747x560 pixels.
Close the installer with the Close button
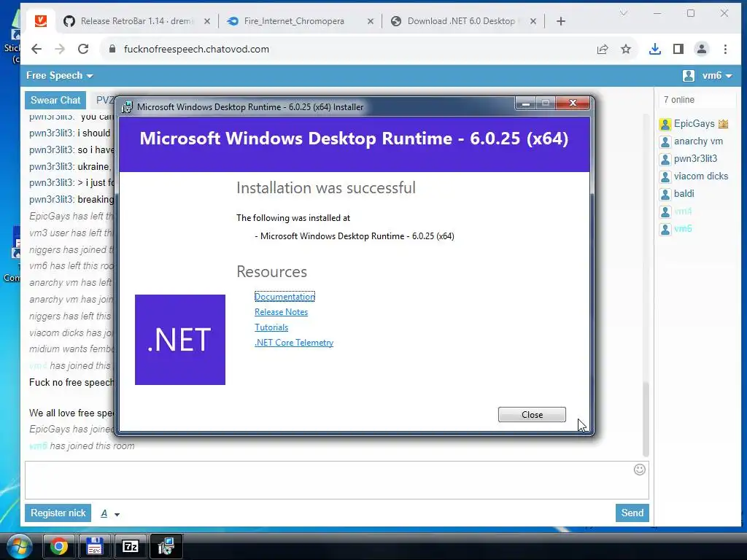coord(532,415)
